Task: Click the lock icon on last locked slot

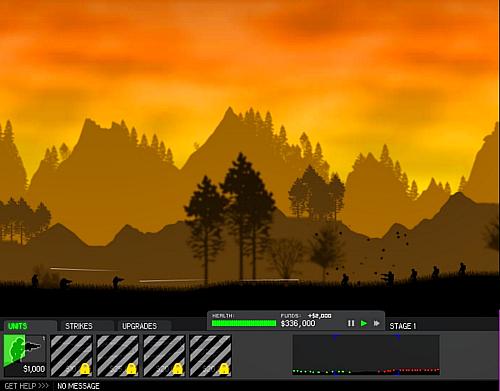Action: pos(224,369)
